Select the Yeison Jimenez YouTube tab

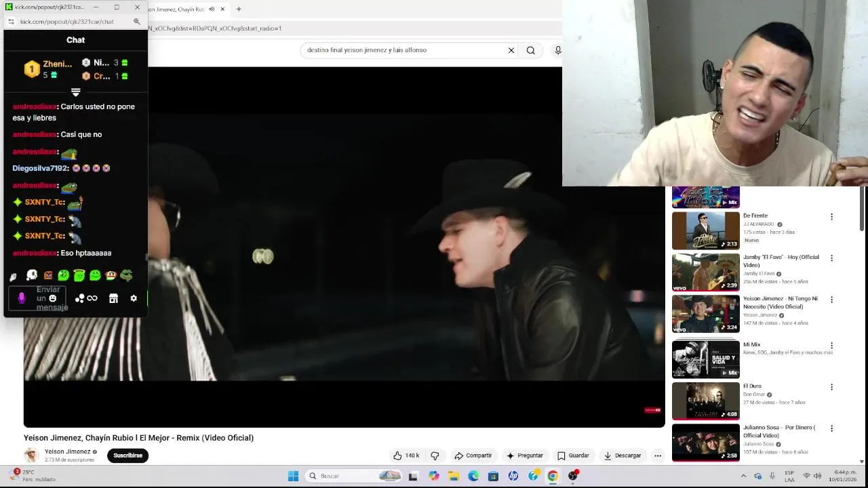tap(176, 9)
